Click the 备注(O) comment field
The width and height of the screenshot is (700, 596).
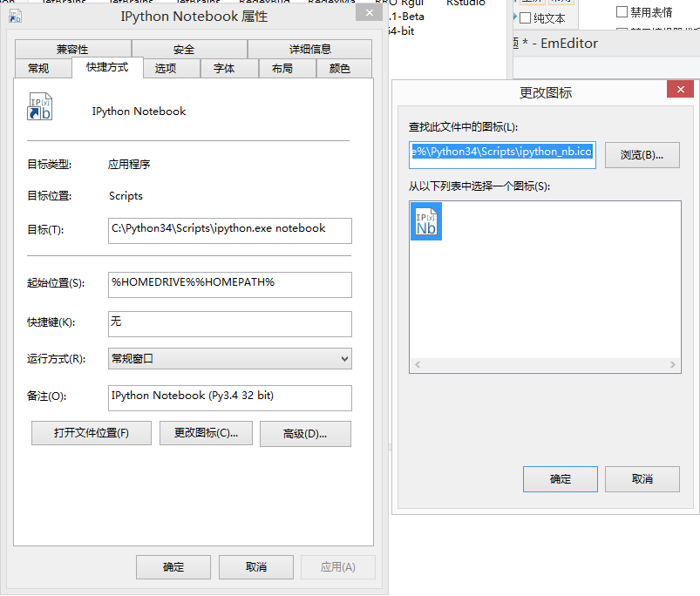point(230,398)
